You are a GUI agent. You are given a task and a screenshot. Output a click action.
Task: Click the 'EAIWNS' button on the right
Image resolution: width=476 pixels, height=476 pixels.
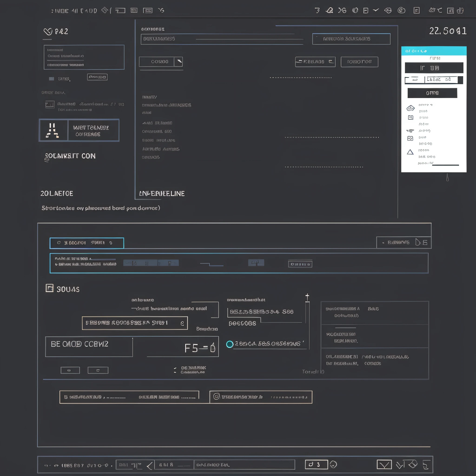point(404,242)
